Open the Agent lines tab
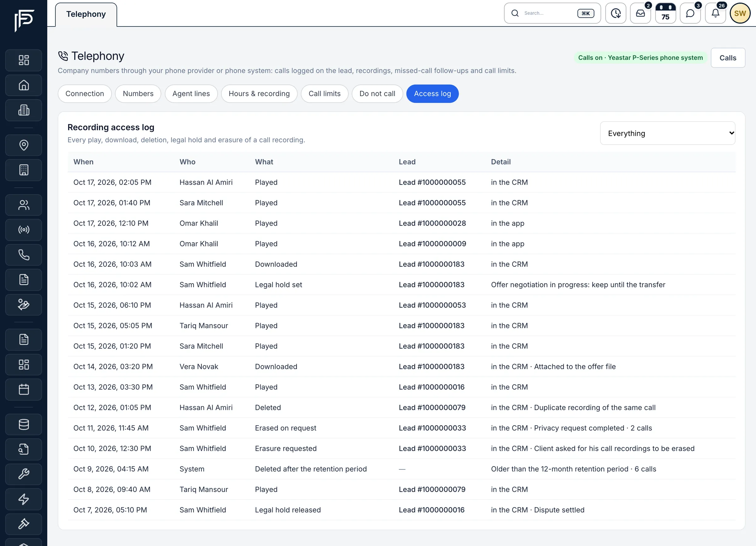Screen dimensions: 756x546 click(191, 94)
